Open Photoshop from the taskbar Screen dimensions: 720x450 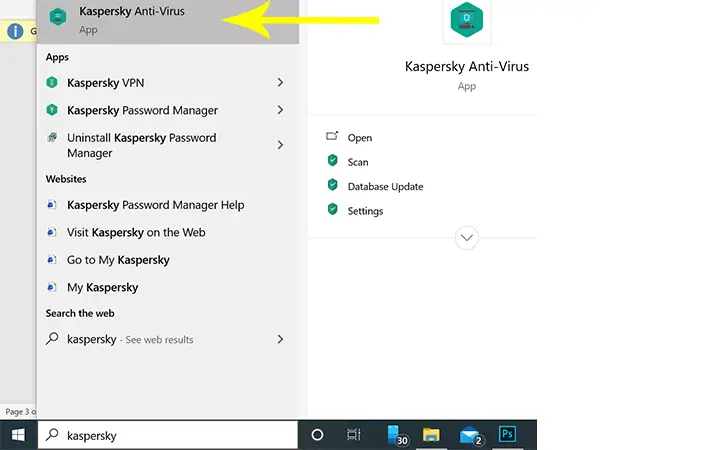(x=507, y=434)
